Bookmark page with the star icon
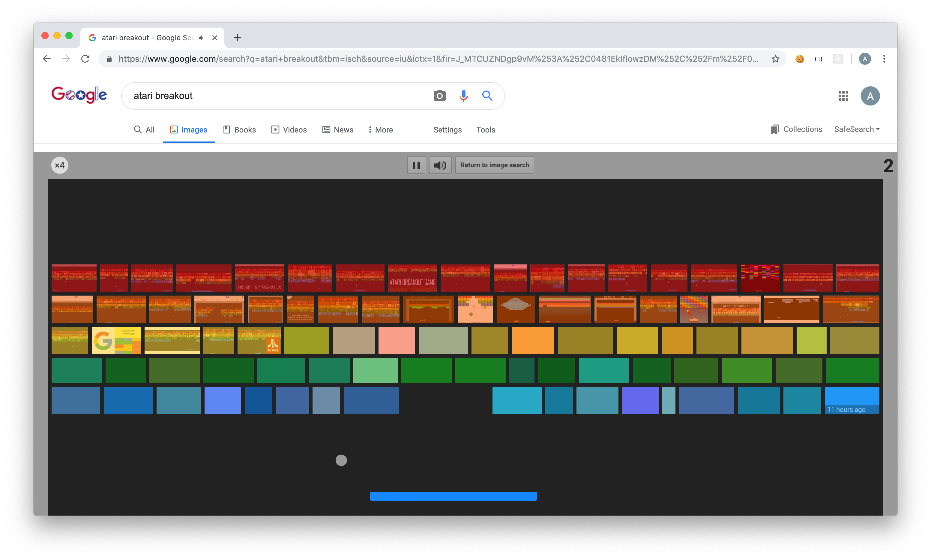The height and width of the screenshot is (560, 931). (775, 59)
